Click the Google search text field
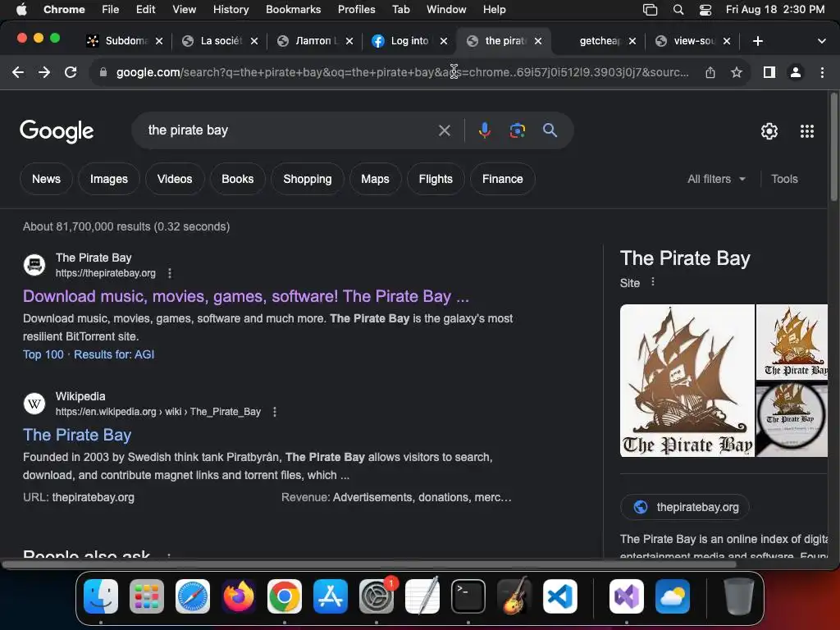The image size is (840, 630). pyautogui.click(x=290, y=130)
